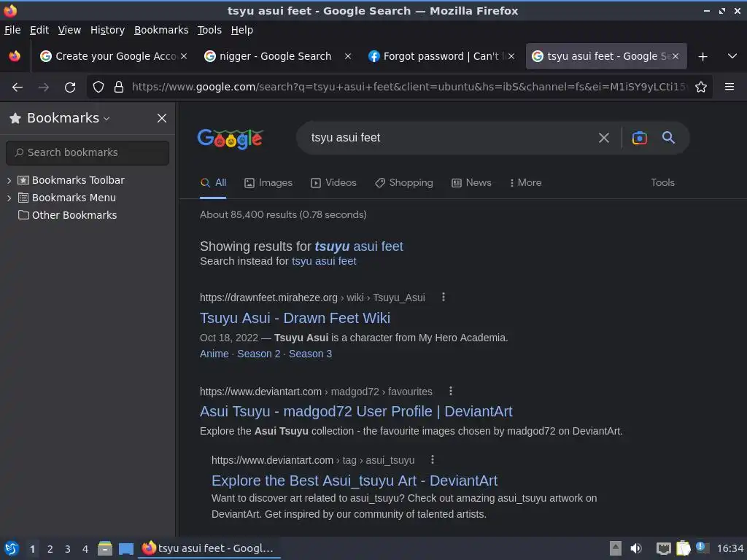Click inside the Google search field
747x560 pixels.
point(448,138)
